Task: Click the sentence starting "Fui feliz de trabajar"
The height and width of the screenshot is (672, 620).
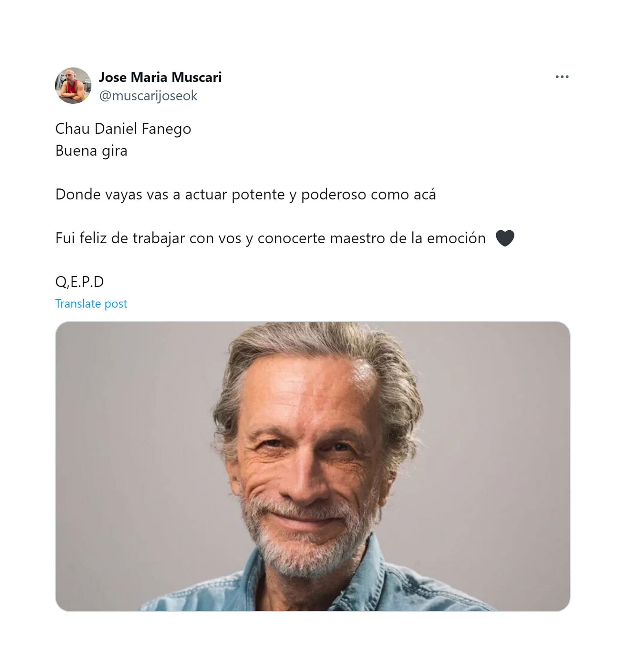Action: 270,238
